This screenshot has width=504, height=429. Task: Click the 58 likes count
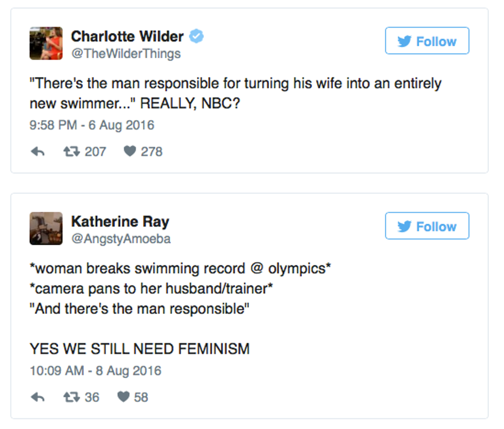point(141,397)
